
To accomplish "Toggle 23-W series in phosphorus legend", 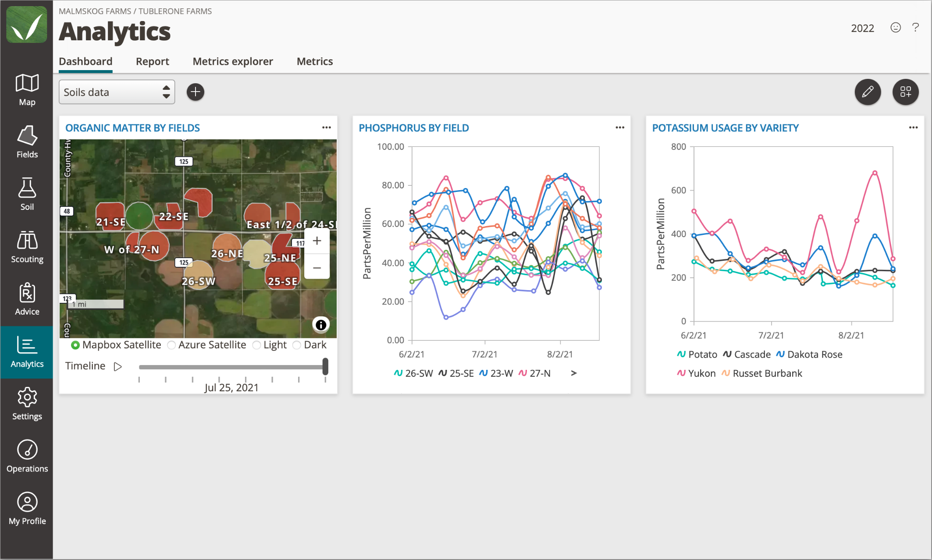I will [496, 373].
